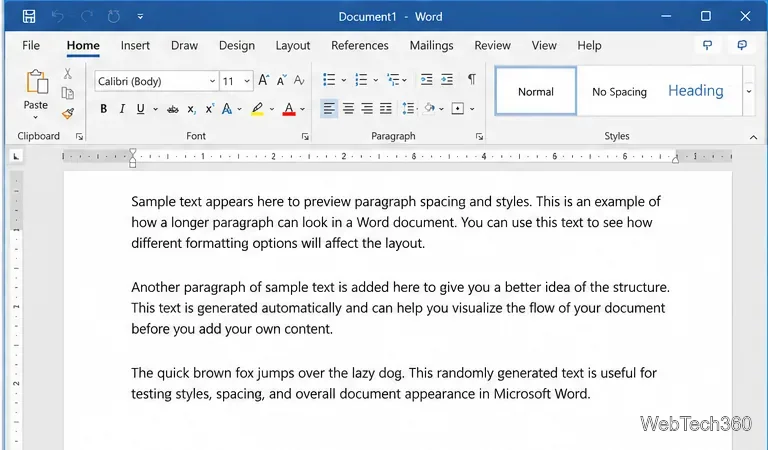The height and width of the screenshot is (450, 768).
Task: Toggle Bold formatting
Action: point(103,109)
